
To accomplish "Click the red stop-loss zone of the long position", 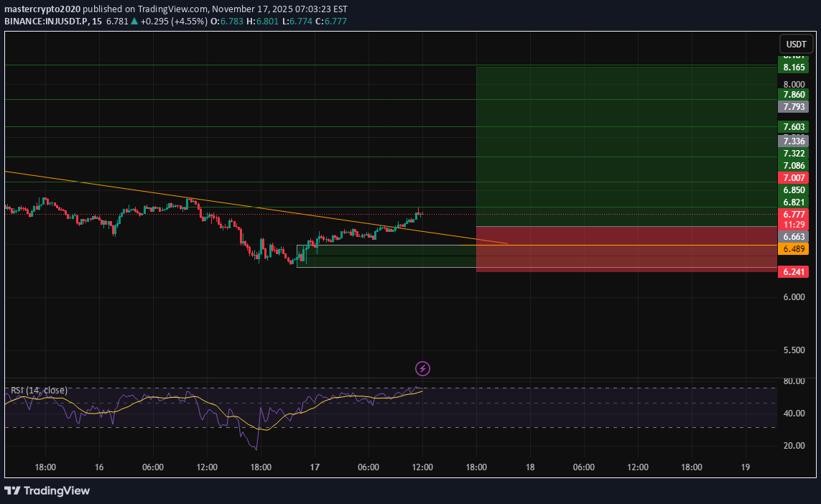I will click(625, 248).
